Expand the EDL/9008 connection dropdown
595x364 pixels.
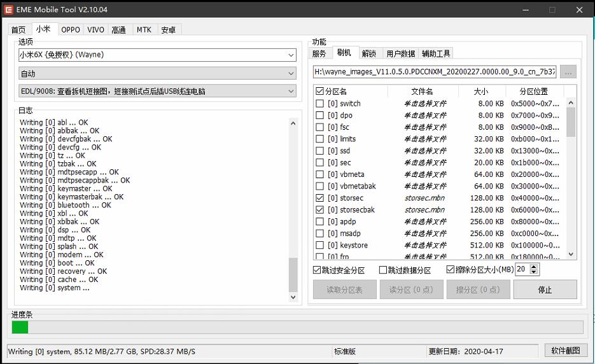tap(291, 91)
